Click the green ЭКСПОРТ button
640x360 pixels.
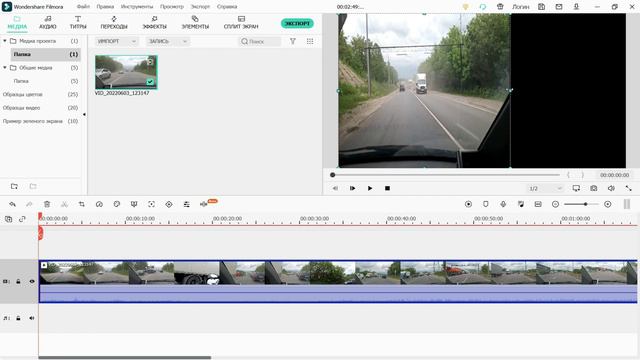tap(297, 23)
